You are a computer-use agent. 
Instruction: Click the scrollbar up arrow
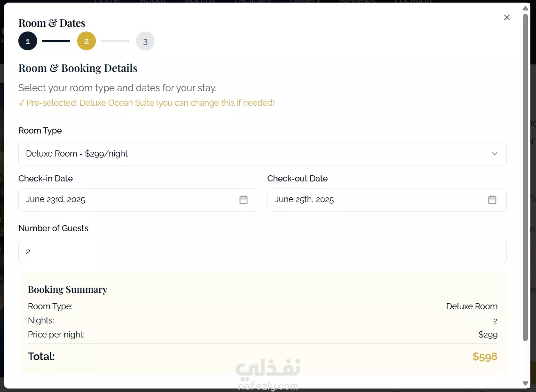(x=525, y=8)
